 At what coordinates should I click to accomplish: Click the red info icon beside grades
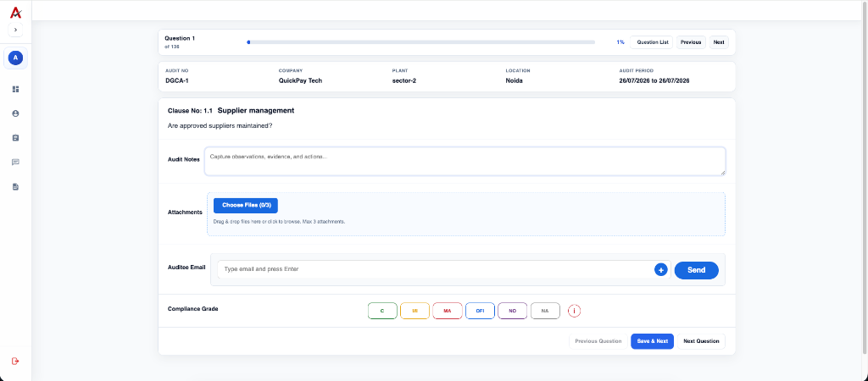[574, 311]
